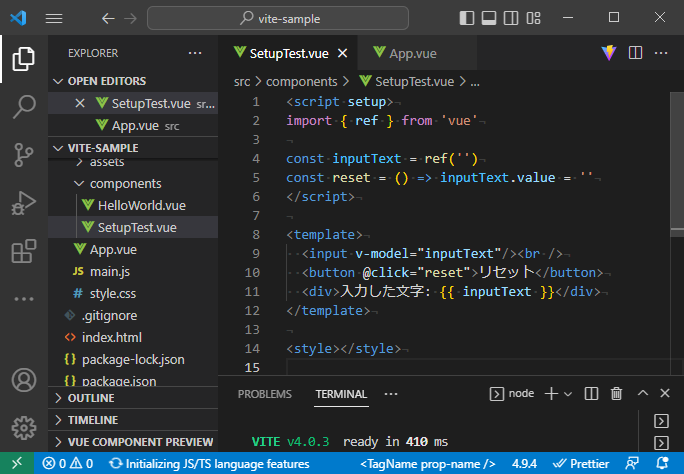684x474 pixels.
Task: Open the Search view in activity bar
Action: pyautogui.click(x=24, y=106)
